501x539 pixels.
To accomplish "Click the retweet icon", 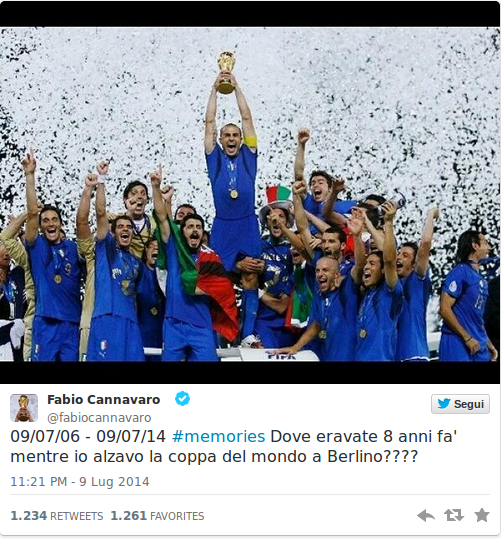I will 454,516.
